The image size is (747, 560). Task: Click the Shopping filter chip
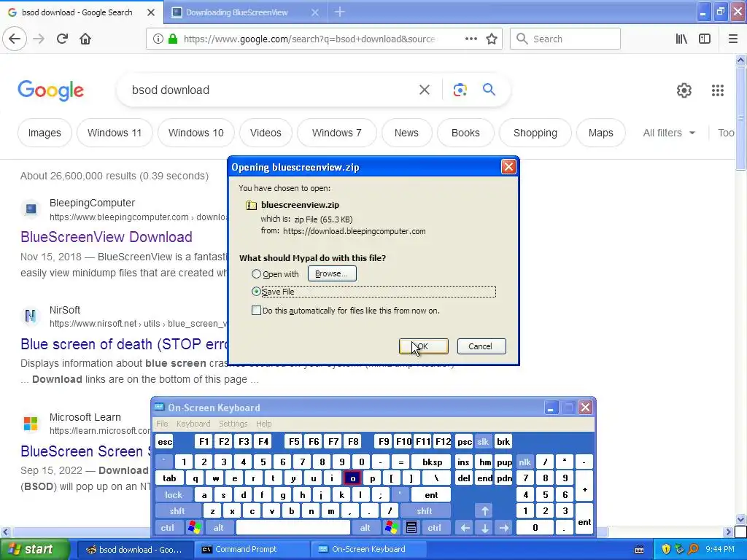click(535, 133)
